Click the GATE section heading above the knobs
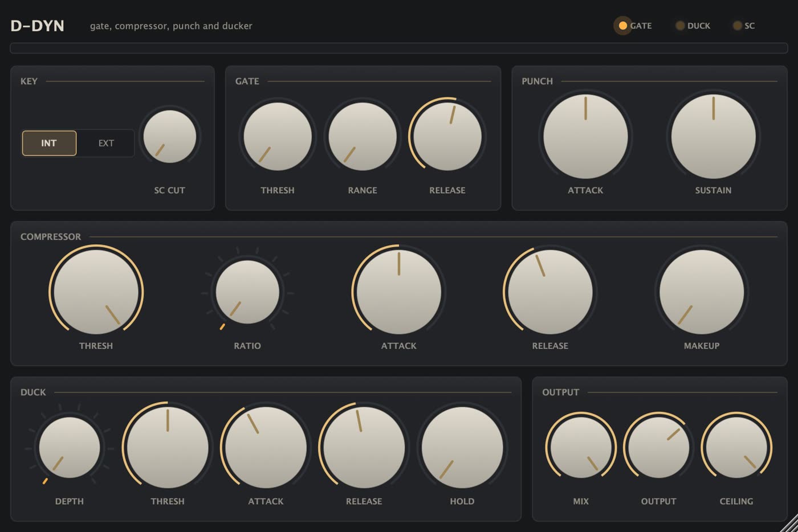Viewport: 798px width, 532px height. point(247,81)
